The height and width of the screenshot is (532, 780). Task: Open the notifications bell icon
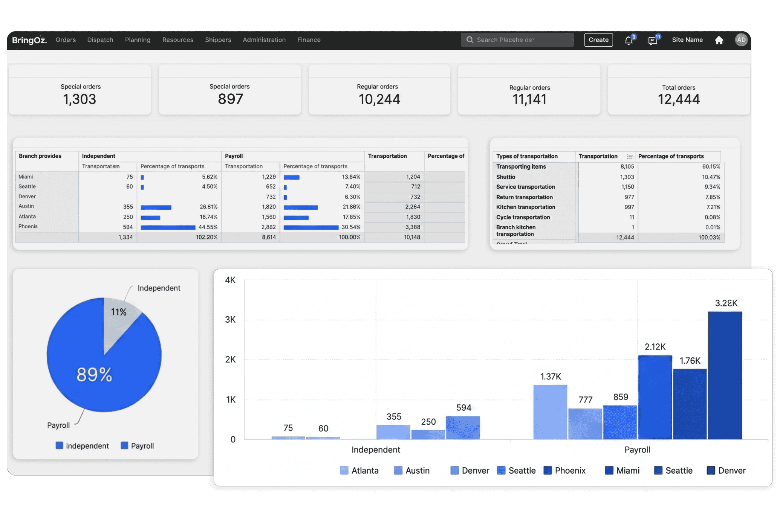click(629, 40)
